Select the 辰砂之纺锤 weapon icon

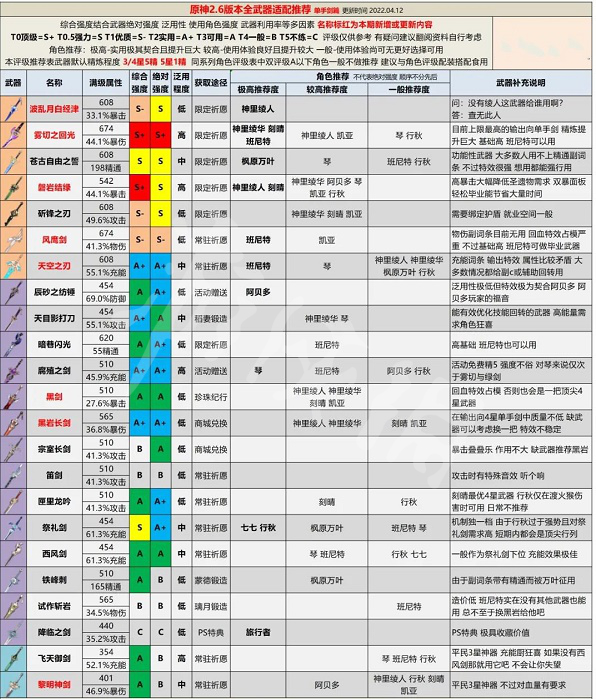13,292
